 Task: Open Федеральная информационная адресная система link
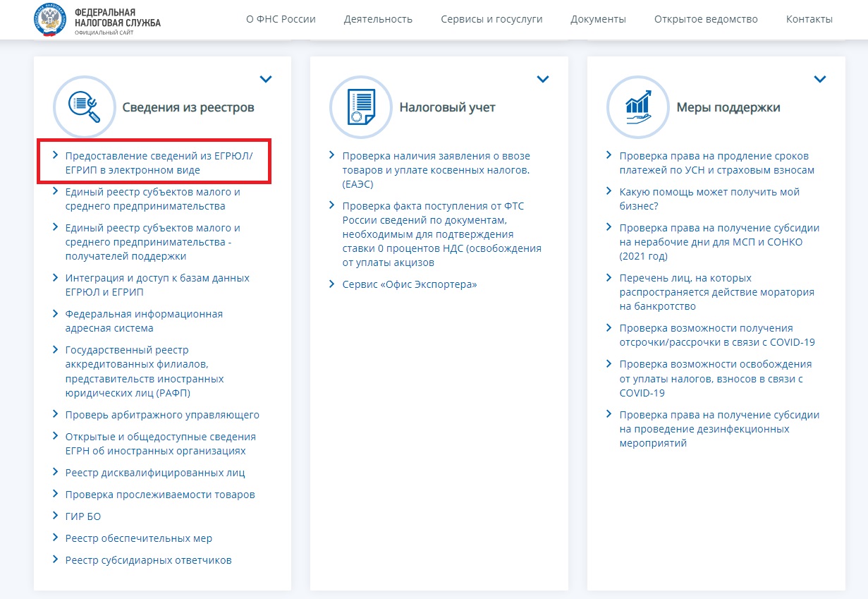[143, 321]
